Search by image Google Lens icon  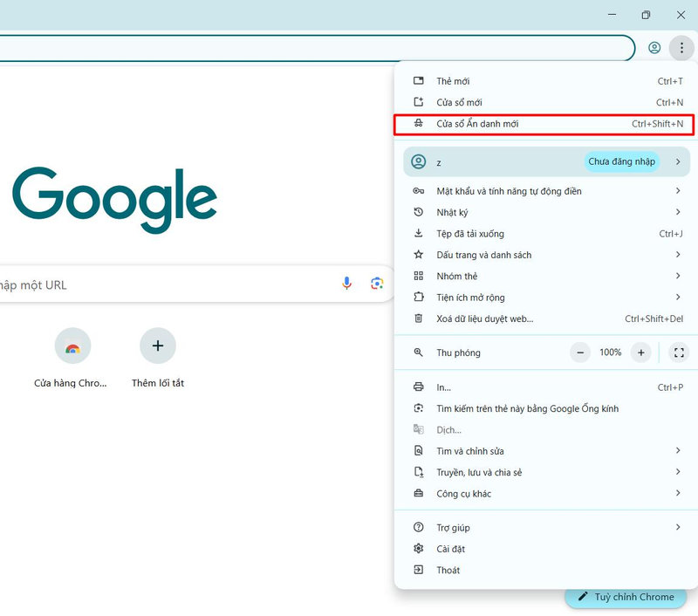(x=377, y=283)
